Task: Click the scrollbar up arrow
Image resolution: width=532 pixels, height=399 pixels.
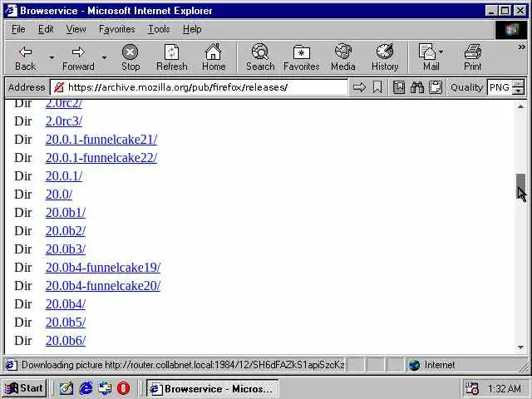Action: 520,106
